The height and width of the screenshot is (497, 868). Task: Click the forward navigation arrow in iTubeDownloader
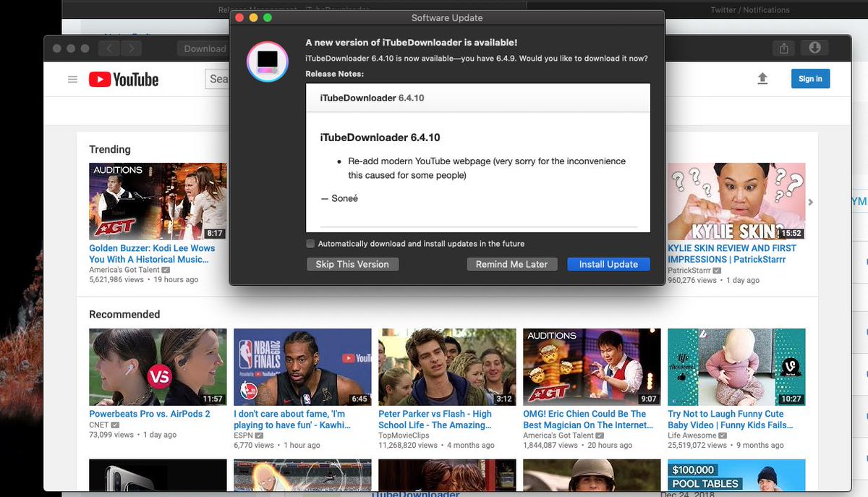[131, 48]
